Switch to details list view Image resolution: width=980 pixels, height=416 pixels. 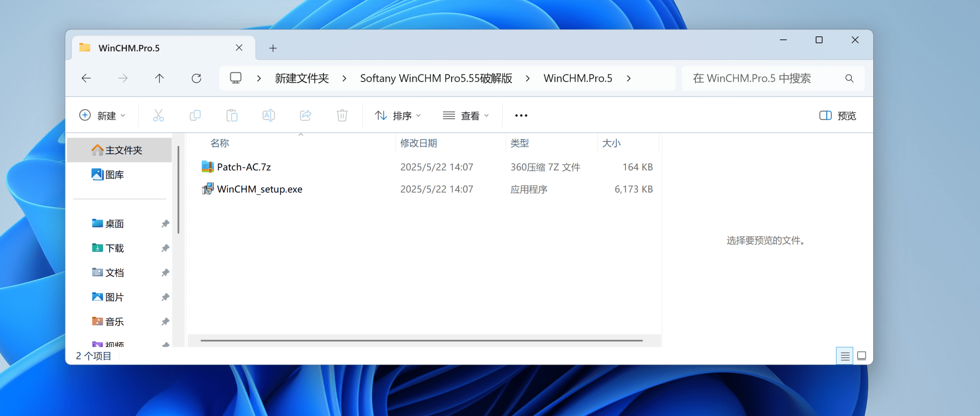point(844,356)
